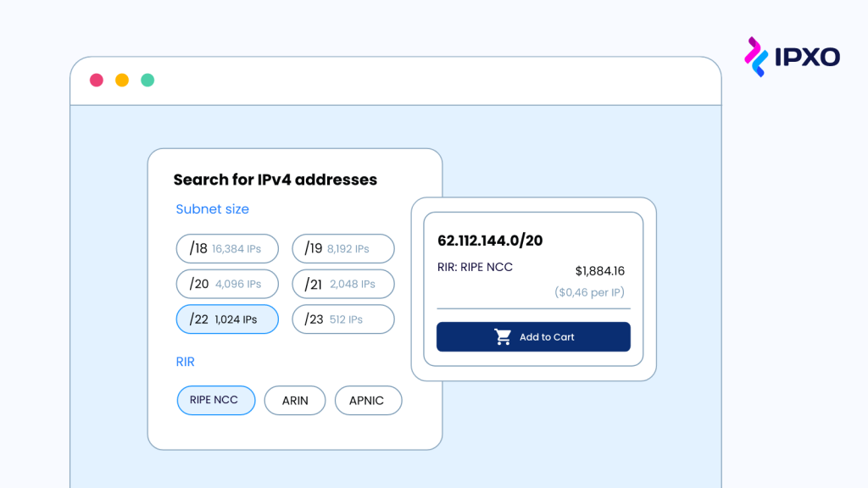Viewport: 868px width, 488px height.
Task: Click the IPXO logo
Action: click(792, 57)
